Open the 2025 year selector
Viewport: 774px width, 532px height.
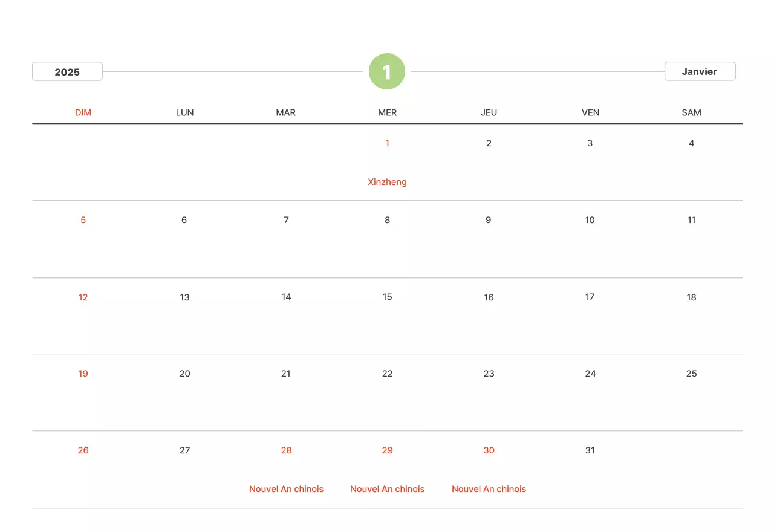point(67,71)
